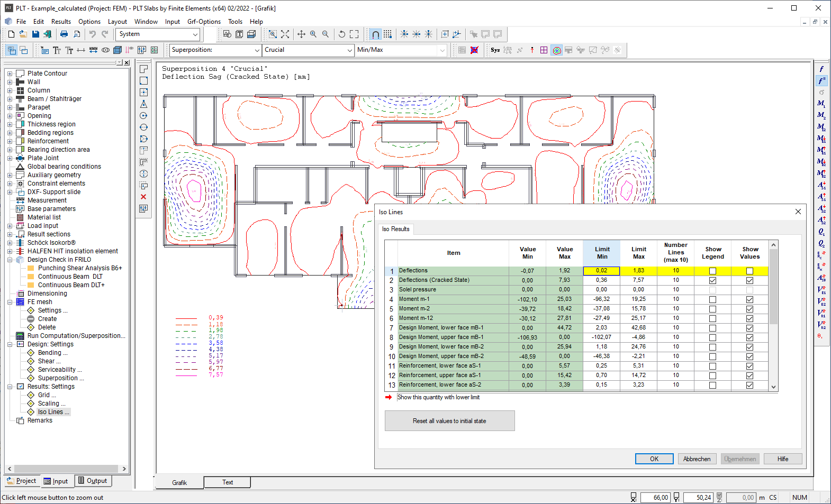Enable Show Legend for Moment m-2
Screen dimensions: 831x504
[x=712, y=309]
